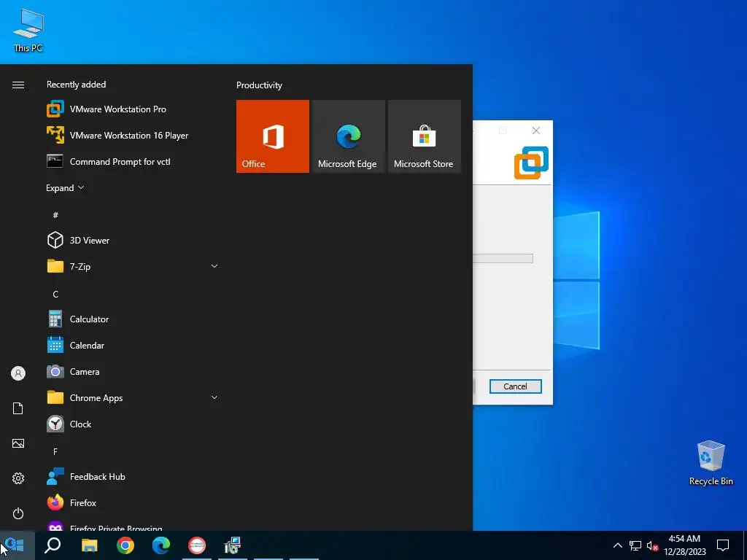Click the network icon in system tray
Viewport: 747px width, 560px height.
tap(635, 545)
